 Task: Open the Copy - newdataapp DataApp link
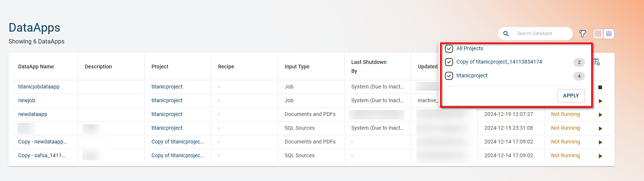pyautogui.click(x=42, y=142)
